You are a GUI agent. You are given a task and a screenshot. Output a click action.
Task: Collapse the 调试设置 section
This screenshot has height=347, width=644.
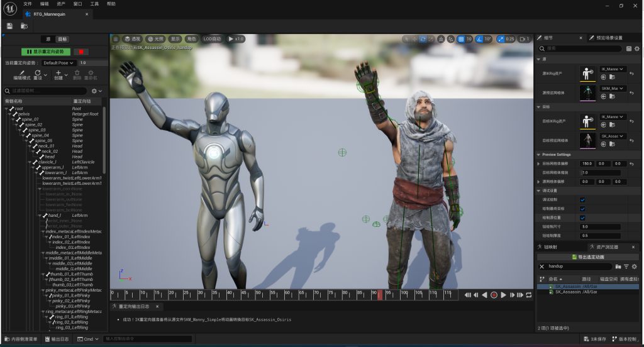[x=538, y=190]
